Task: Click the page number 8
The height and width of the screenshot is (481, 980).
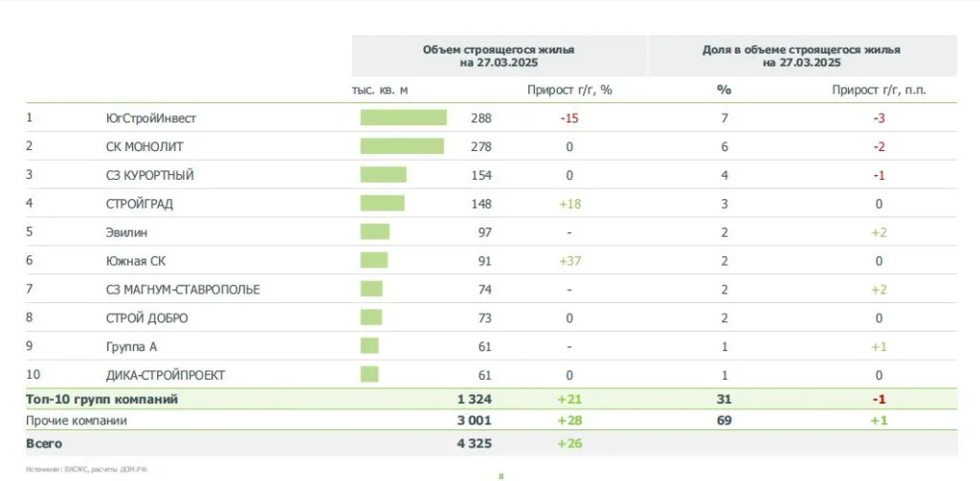Action: tap(501, 475)
